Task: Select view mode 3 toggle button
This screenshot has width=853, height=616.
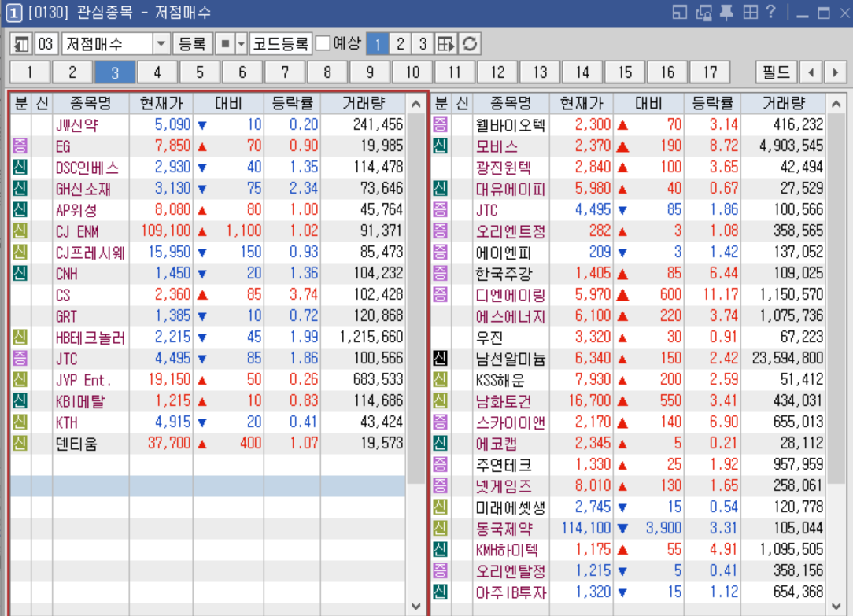Action: (x=423, y=44)
